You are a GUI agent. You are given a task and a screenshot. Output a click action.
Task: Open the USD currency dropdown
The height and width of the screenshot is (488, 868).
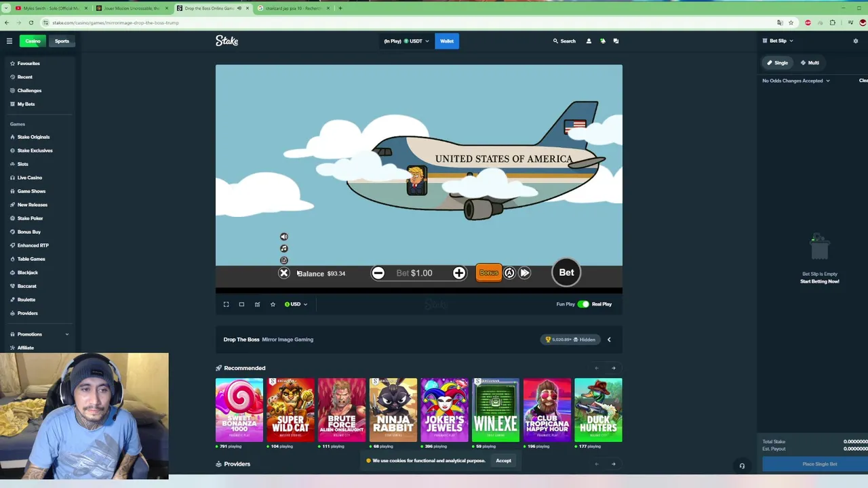point(296,304)
